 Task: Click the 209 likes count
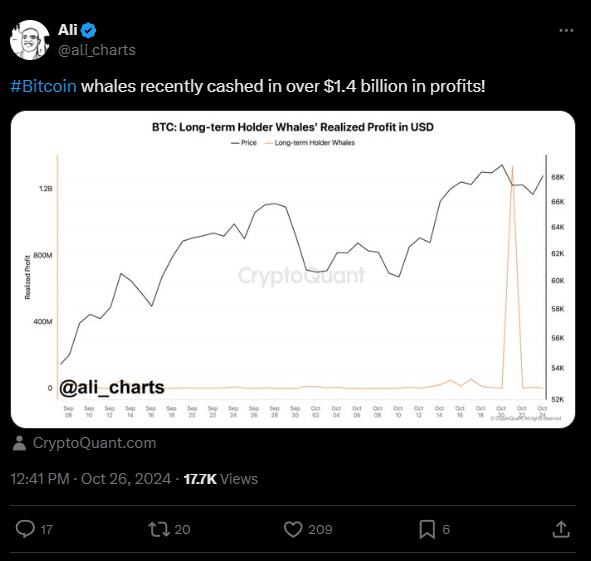[320, 529]
